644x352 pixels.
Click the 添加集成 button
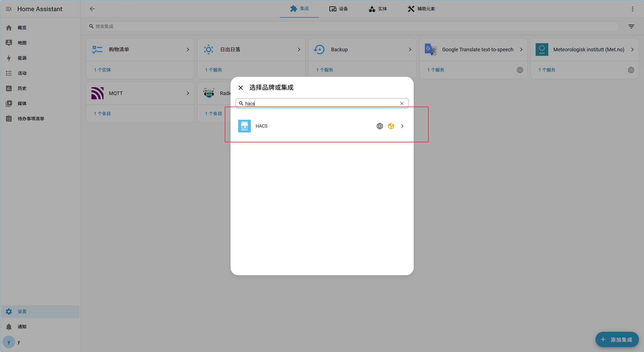617,339
